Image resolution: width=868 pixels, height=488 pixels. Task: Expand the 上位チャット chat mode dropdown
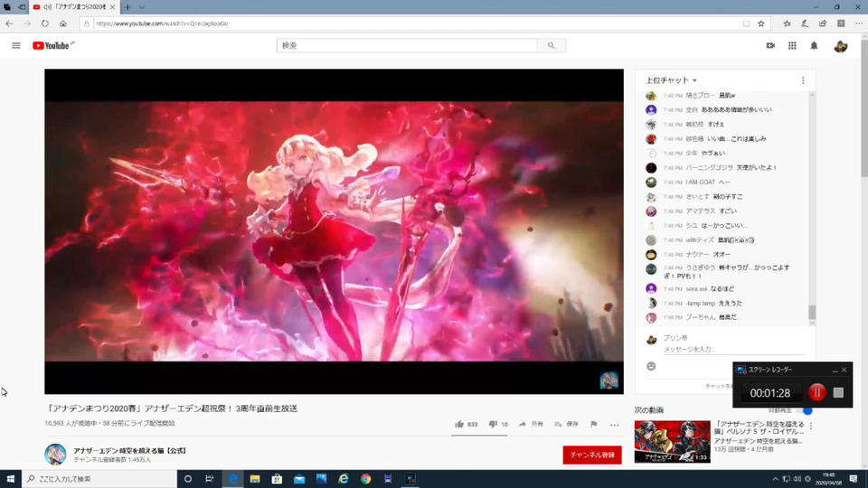tap(671, 80)
